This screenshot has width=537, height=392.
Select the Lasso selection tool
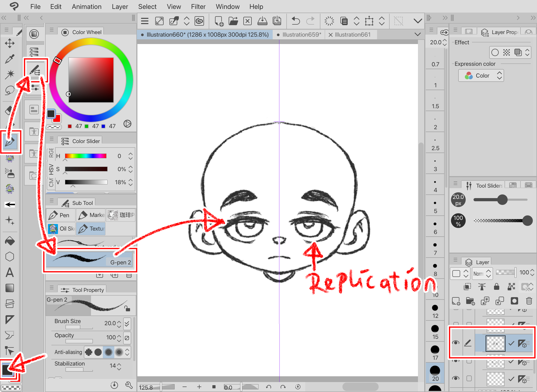click(10, 90)
